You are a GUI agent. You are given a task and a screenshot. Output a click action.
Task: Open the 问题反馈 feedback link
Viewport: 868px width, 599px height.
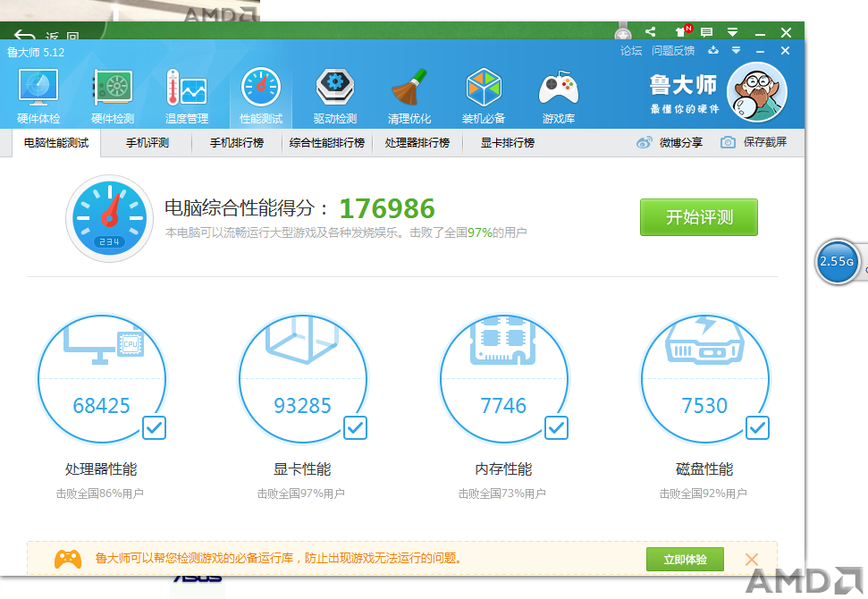(672, 50)
